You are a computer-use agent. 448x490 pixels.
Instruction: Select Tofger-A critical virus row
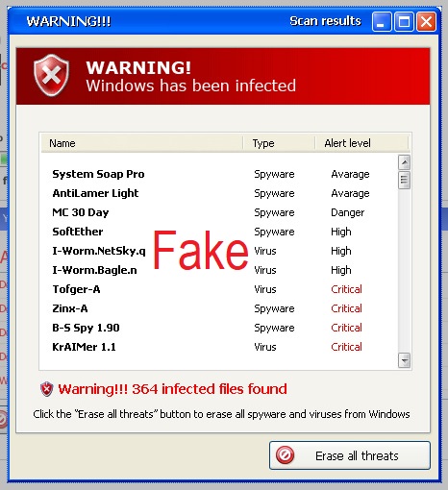pos(218,289)
